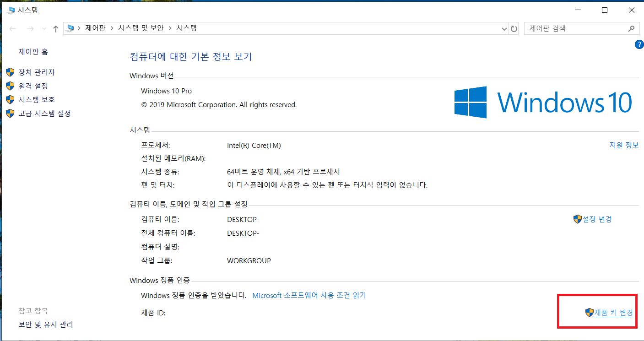The width and height of the screenshot is (644, 341).
Task: Open 장치 관리자 link
Action: click(37, 72)
